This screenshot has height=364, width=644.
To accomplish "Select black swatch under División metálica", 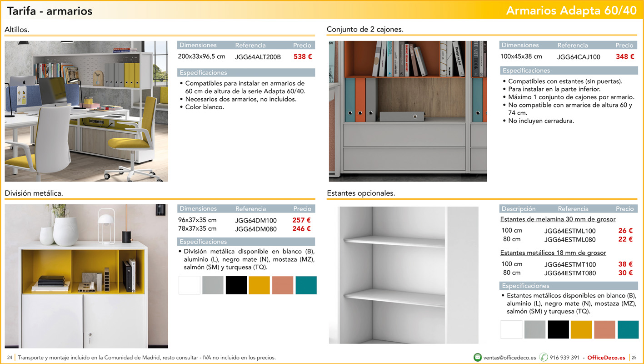I will [236, 285].
